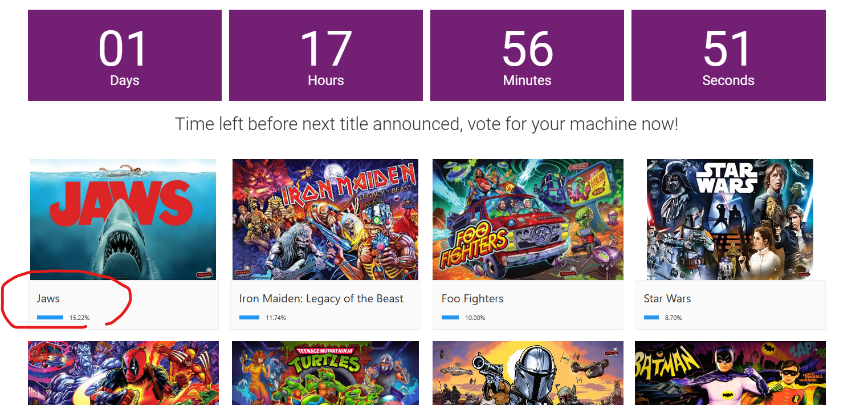Click the Seconds countdown box
868x405 pixels.
click(728, 55)
